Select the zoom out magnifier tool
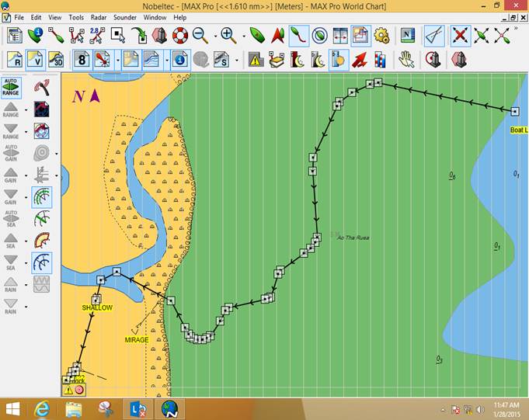This screenshot has height=420, width=529. click(200, 36)
